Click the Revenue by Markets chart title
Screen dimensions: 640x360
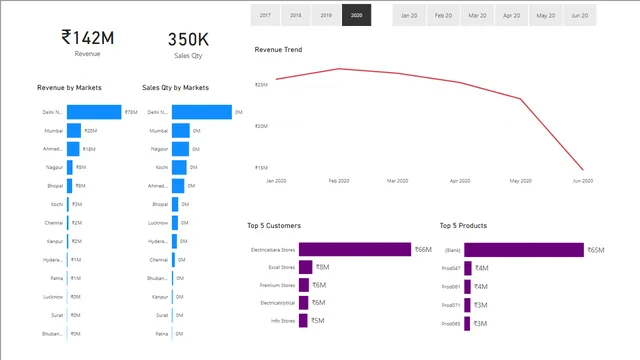point(69,88)
